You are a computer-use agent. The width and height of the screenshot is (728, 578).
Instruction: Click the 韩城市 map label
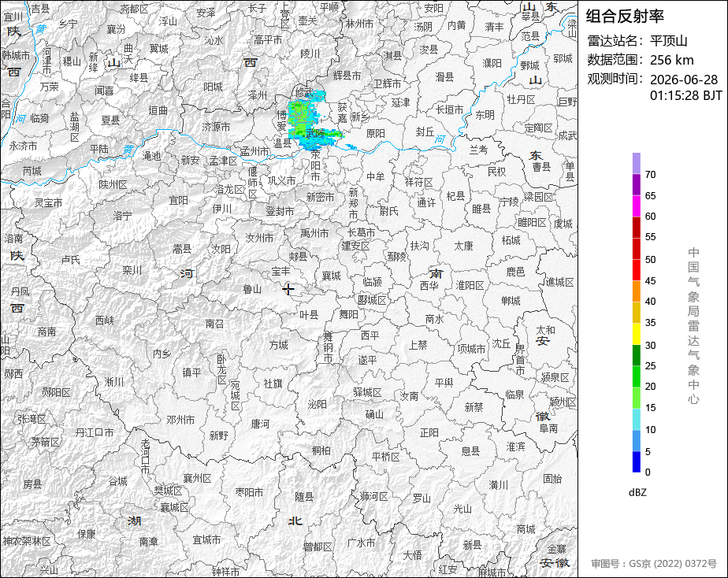pyautogui.click(x=16, y=55)
